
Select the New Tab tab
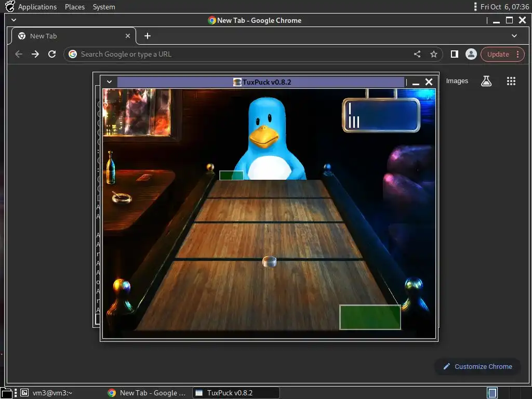click(x=74, y=36)
